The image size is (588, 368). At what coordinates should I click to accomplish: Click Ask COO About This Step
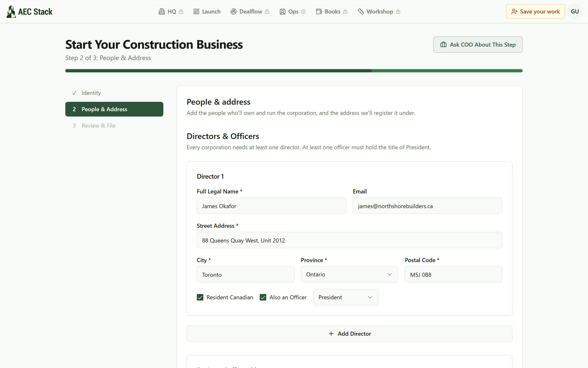tap(478, 45)
